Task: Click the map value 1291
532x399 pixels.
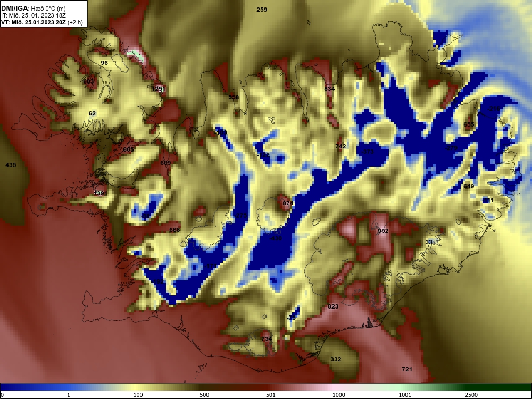Action: 159,89
